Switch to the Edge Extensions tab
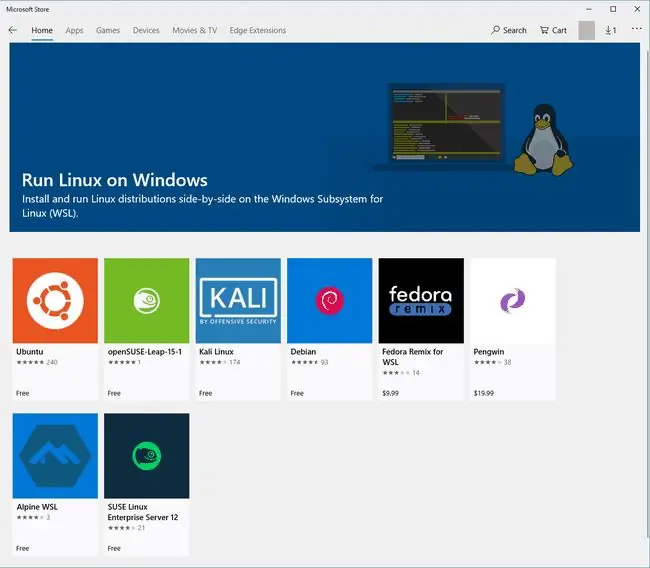This screenshot has width=650, height=568. pos(257,30)
